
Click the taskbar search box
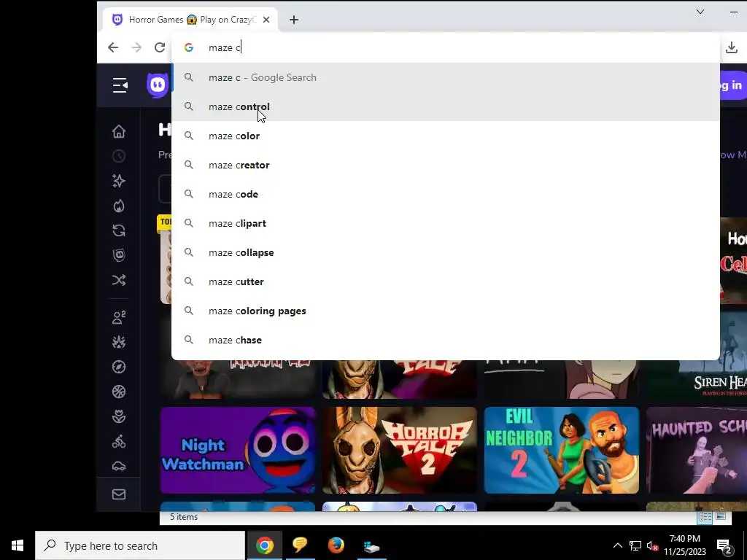(140, 545)
